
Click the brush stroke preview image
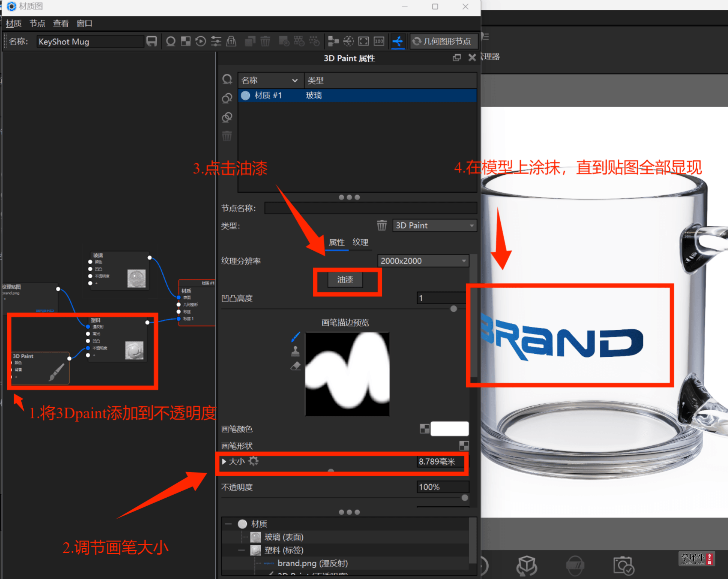(347, 374)
